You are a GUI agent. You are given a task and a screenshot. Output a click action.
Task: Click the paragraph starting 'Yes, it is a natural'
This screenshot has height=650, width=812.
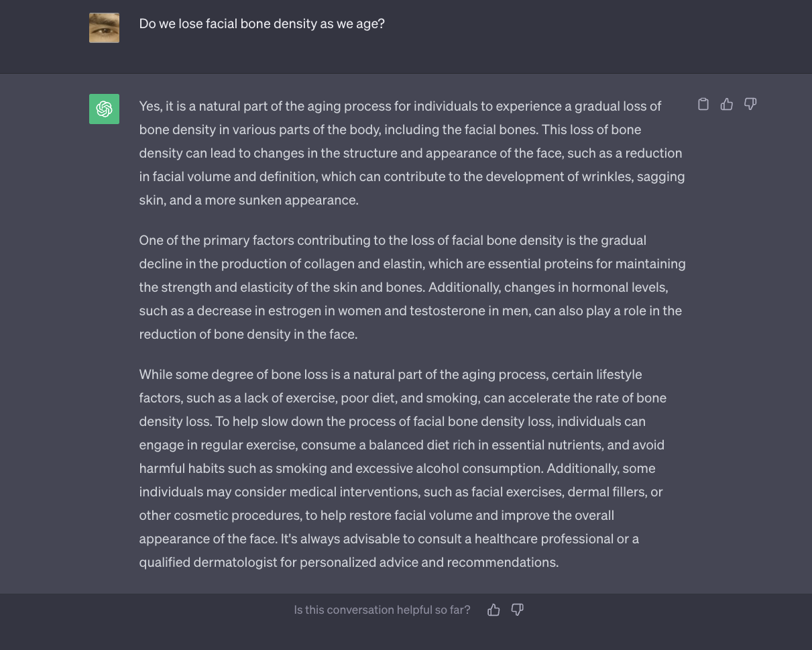point(411,153)
